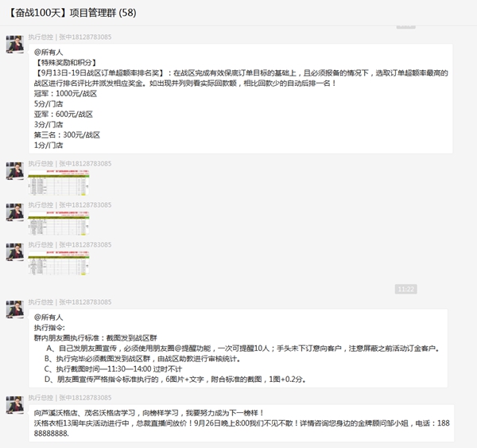
Task: Open the middle spreadsheet image thumbnail
Action: point(59,223)
